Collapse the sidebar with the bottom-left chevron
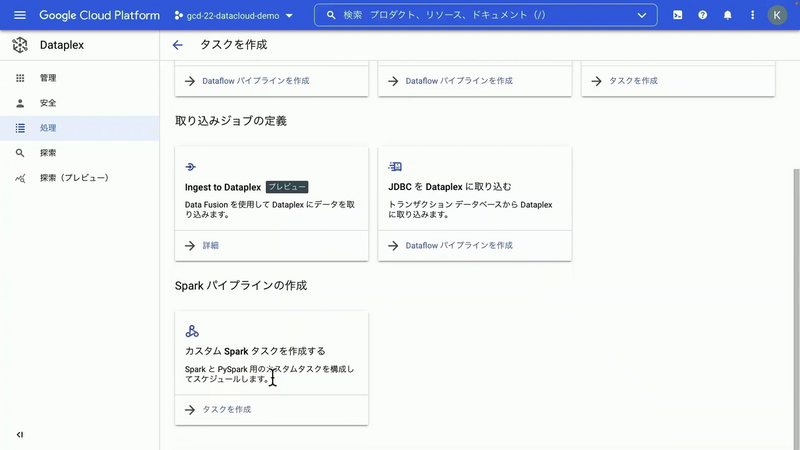 (x=20, y=435)
